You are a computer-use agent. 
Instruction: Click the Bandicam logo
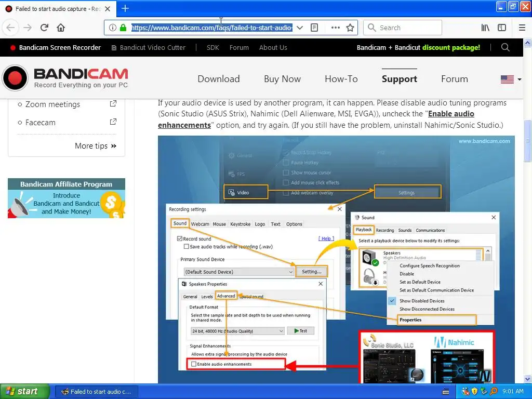[x=65, y=78]
